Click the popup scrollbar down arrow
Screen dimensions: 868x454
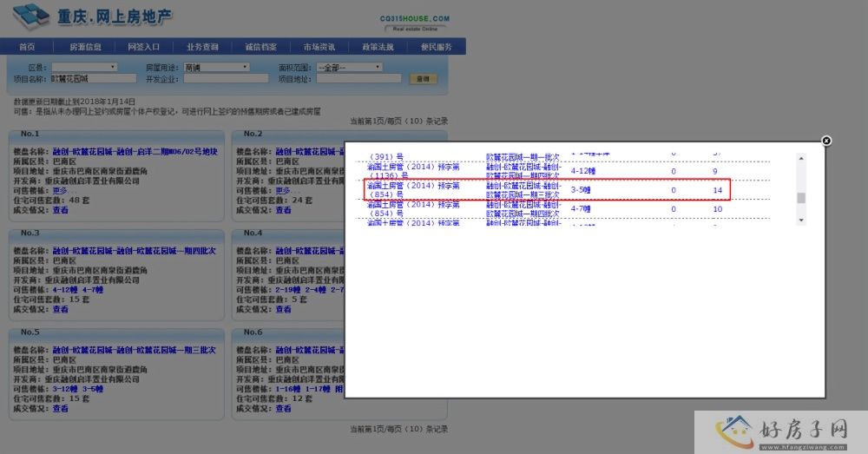801,220
